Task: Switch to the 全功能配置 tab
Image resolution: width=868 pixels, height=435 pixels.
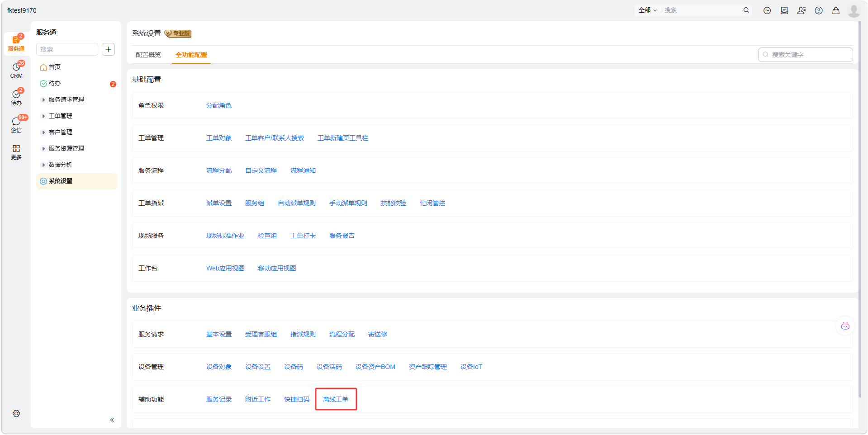Action: click(x=191, y=55)
